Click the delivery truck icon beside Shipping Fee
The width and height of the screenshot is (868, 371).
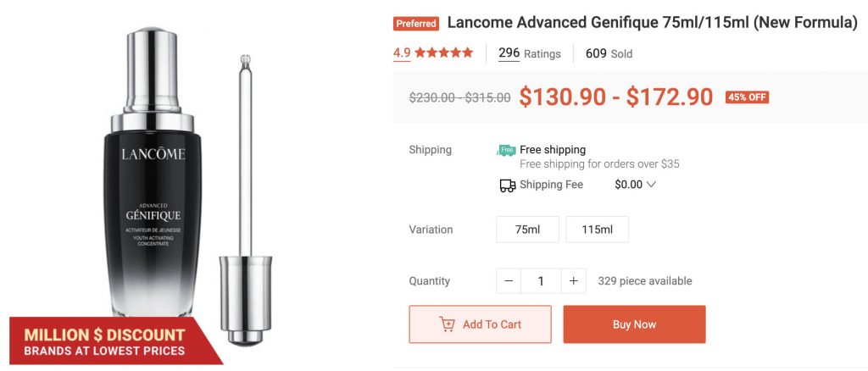click(x=507, y=185)
